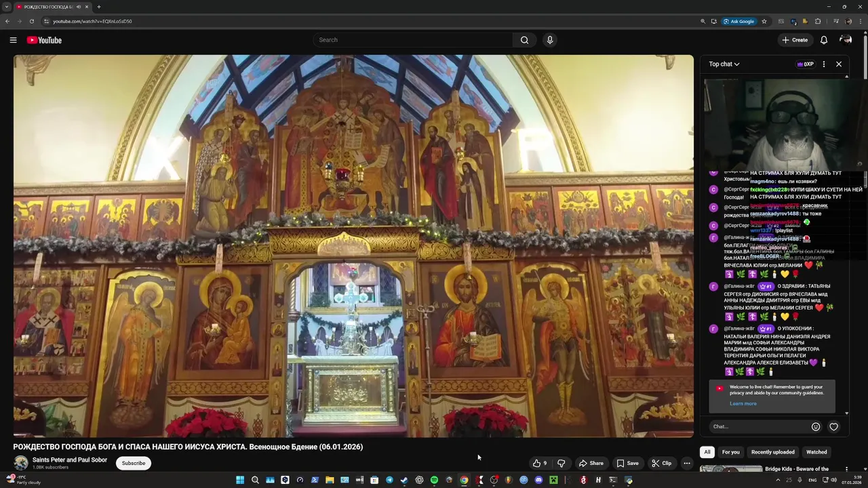Click Ask Google button in address bar
This screenshot has width=868, height=488.
tap(739, 21)
